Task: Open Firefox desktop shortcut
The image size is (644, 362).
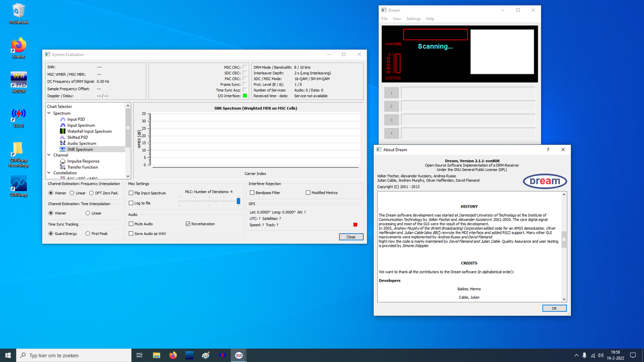Action: [x=19, y=48]
